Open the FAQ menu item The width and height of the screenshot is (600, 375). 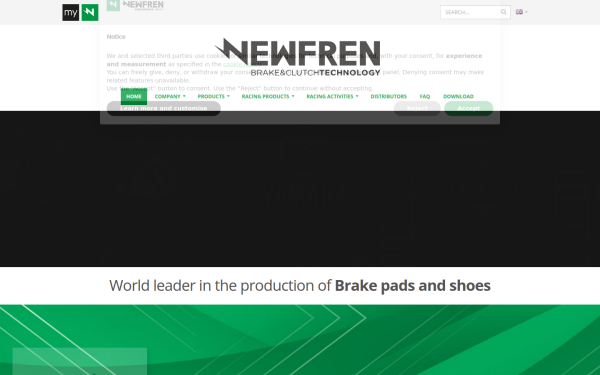click(425, 96)
